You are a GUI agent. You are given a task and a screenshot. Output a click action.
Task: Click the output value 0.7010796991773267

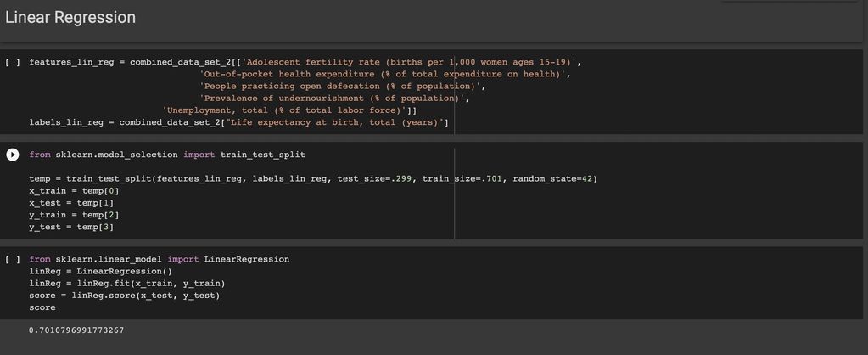tap(76, 329)
